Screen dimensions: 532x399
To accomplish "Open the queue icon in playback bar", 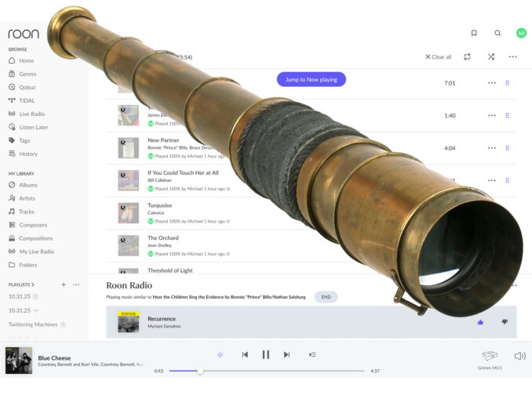I will [x=312, y=354].
